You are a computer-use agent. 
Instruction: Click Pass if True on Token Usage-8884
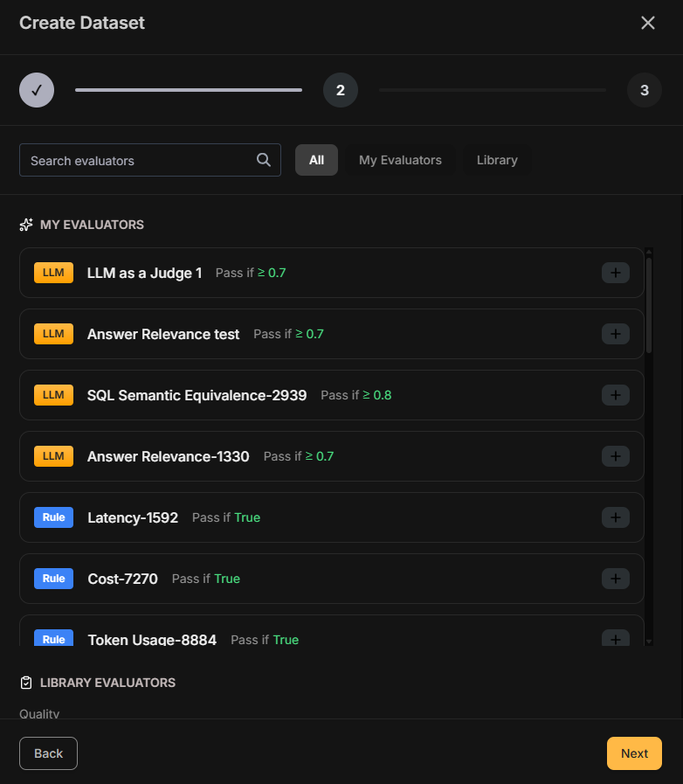coord(265,640)
